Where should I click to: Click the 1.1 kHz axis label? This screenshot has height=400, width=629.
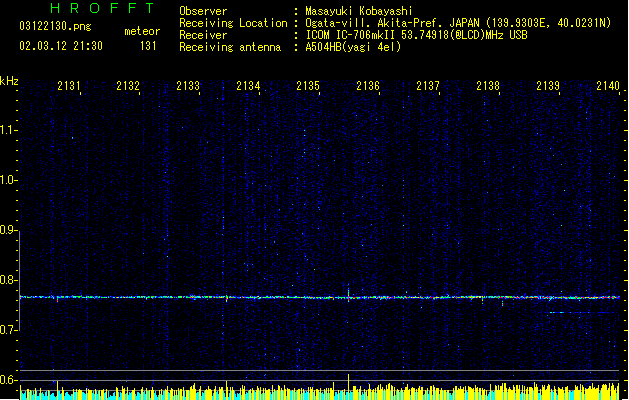click(x=8, y=130)
